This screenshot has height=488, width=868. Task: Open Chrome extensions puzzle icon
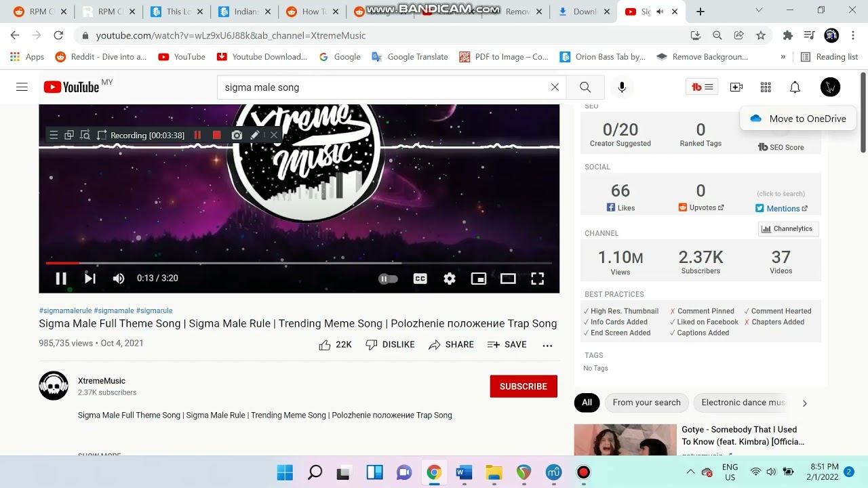tap(787, 35)
